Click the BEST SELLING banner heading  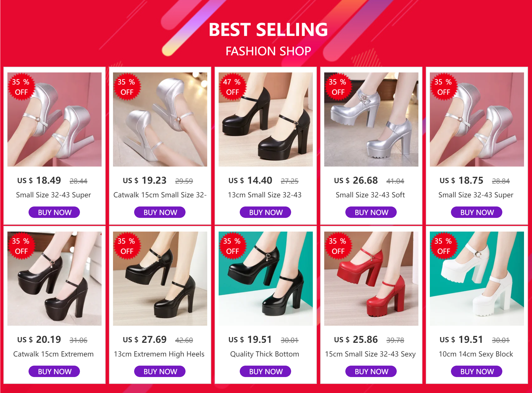268,30
